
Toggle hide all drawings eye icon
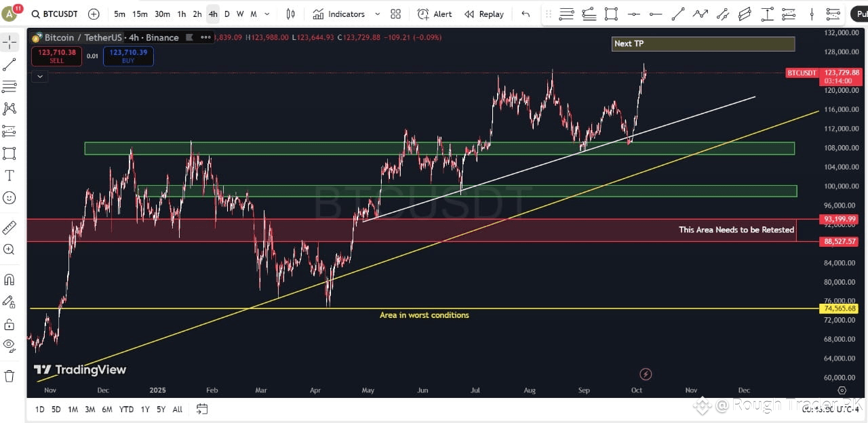click(9, 345)
